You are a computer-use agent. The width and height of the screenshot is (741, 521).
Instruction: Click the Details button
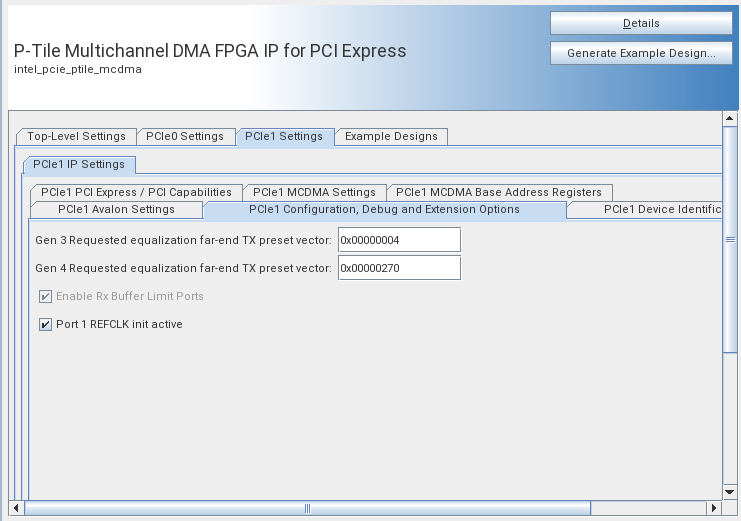pyautogui.click(x=641, y=23)
